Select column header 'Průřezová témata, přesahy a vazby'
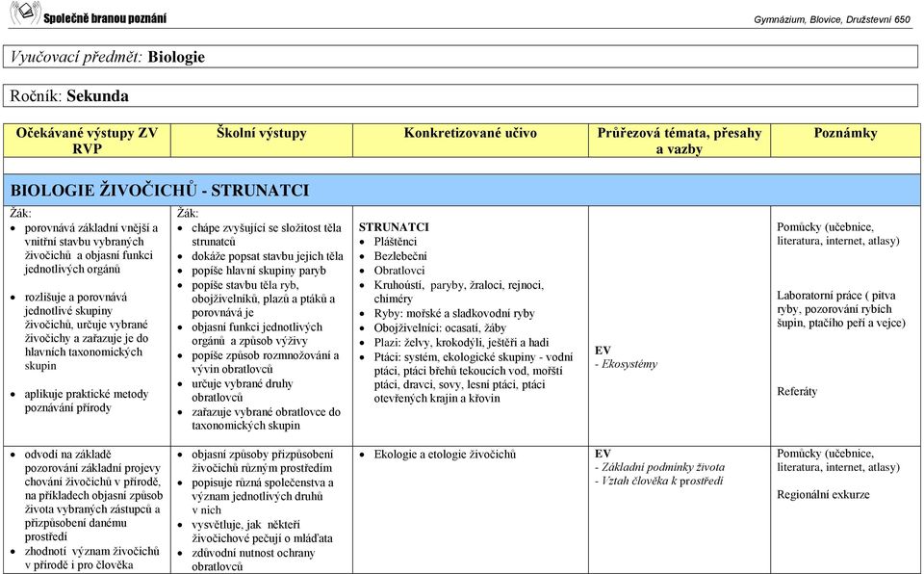 point(680,141)
